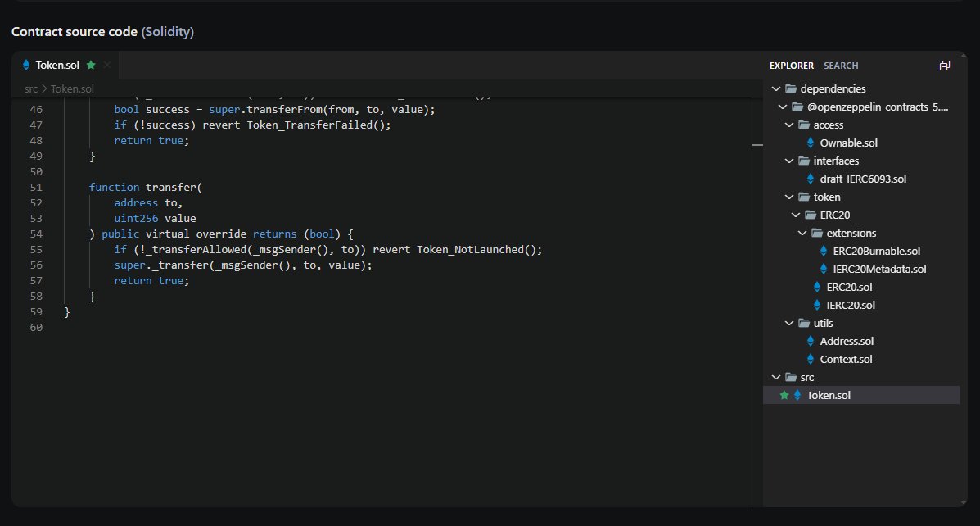The image size is (980, 526).
Task: Click 'super._transfer' call on line 56
Action: tap(161, 265)
